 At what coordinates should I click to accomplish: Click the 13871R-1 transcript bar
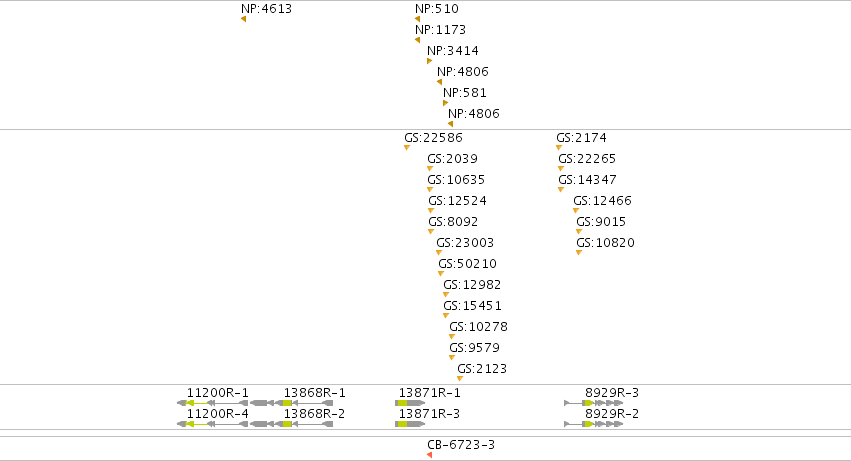click(x=410, y=403)
